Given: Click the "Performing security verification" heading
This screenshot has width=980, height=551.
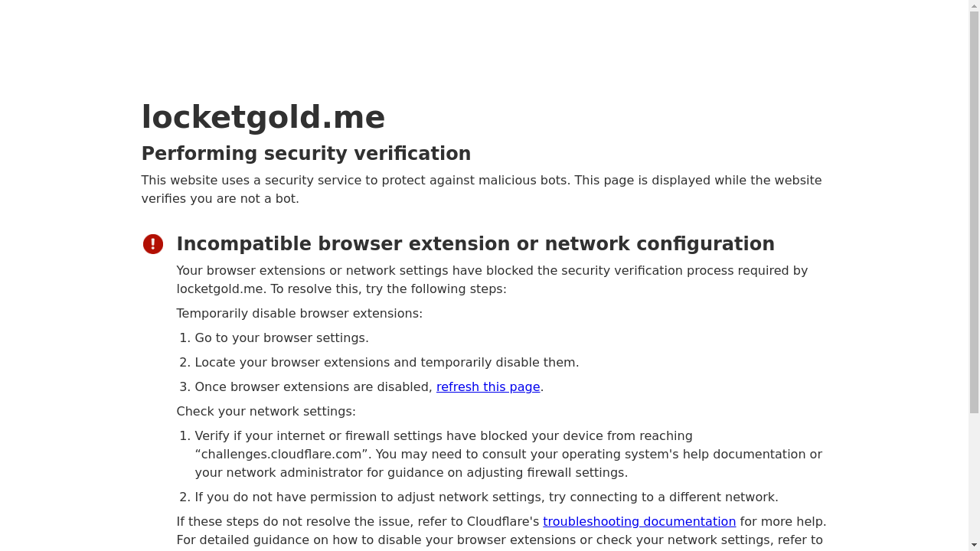Looking at the screenshot, I should point(305,154).
